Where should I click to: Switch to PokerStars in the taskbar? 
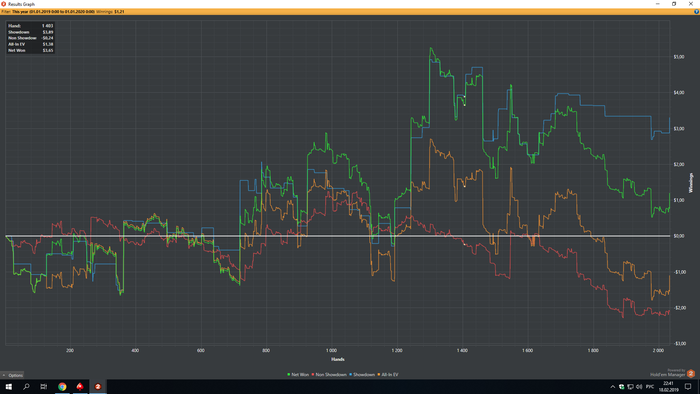(x=80, y=386)
